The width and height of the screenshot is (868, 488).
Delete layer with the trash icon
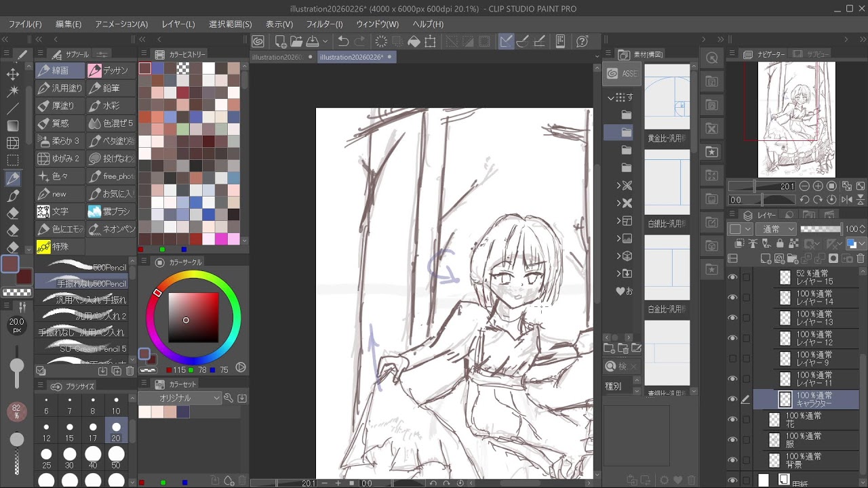tap(861, 258)
